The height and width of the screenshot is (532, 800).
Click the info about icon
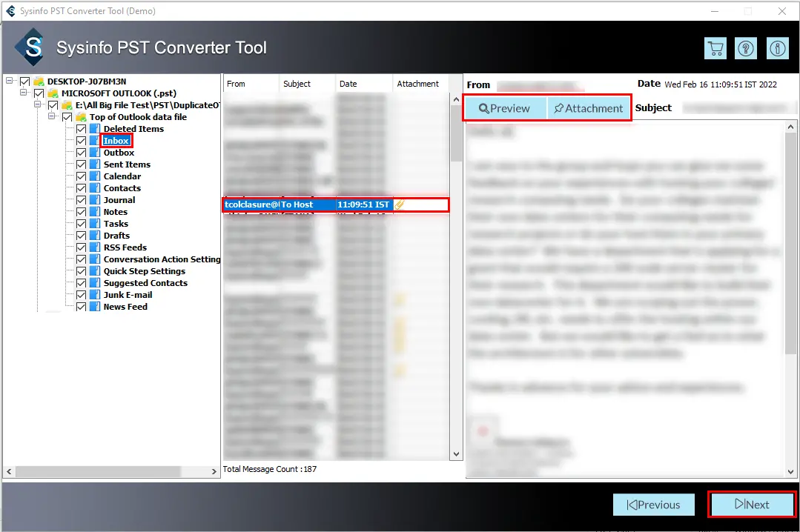point(777,48)
